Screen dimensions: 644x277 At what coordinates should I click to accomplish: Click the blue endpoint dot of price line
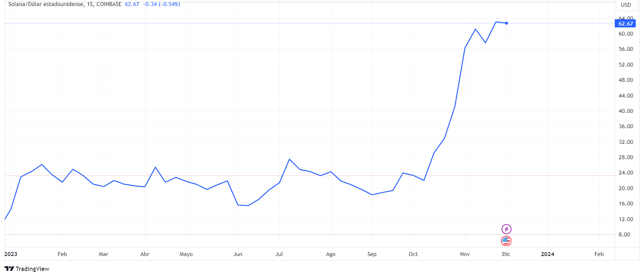pyautogui.click(x=506, y=23)
